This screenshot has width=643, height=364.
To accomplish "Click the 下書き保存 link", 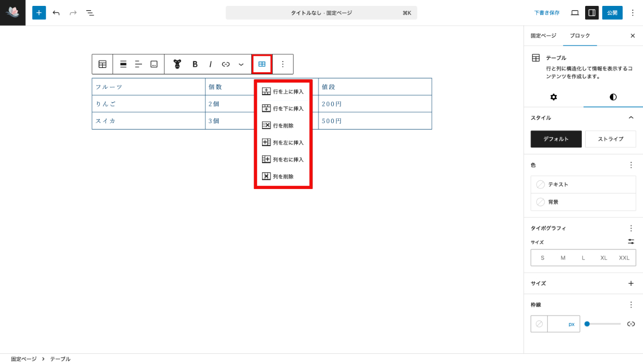I will click(x=547, y=12).
